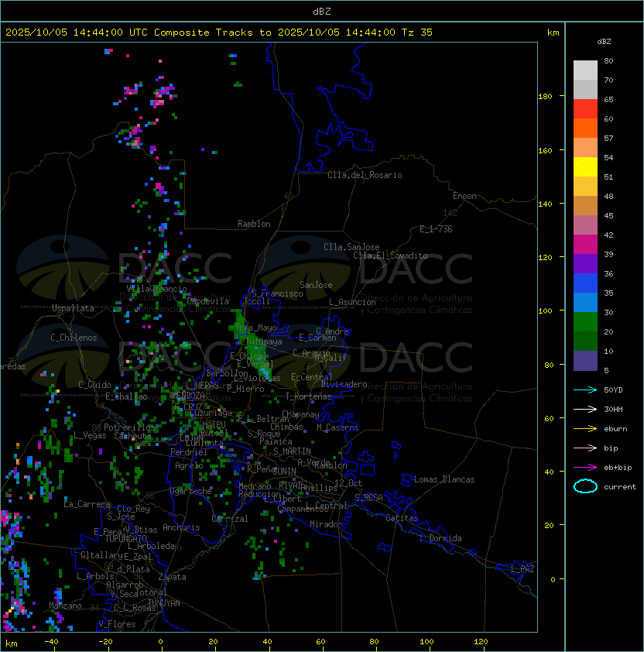The image size is (644, 652).
Task: Click the cyan 50YD track arrow in legend
Action: point(585,389)
